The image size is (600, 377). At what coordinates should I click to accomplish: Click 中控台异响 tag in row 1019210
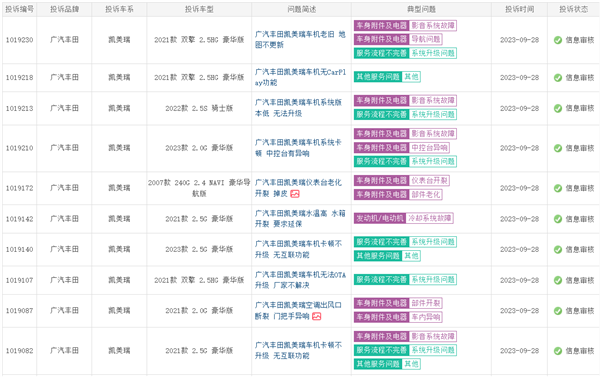(429, 148)
